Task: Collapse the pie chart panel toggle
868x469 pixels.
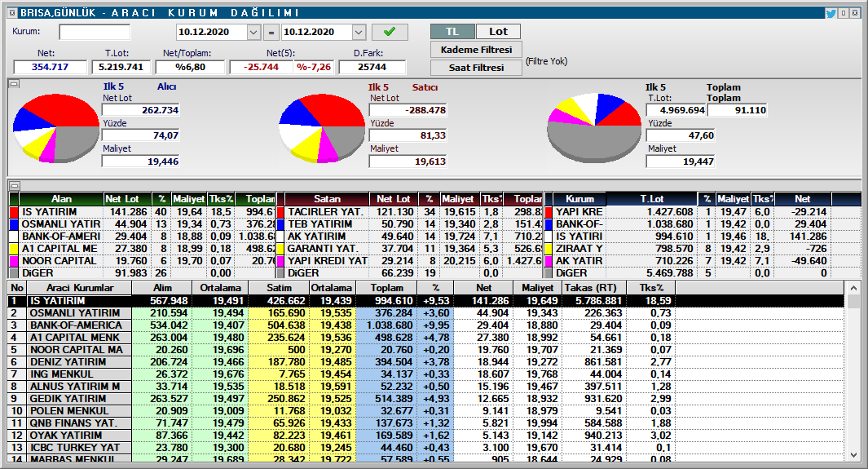Action: click(15, 84)
